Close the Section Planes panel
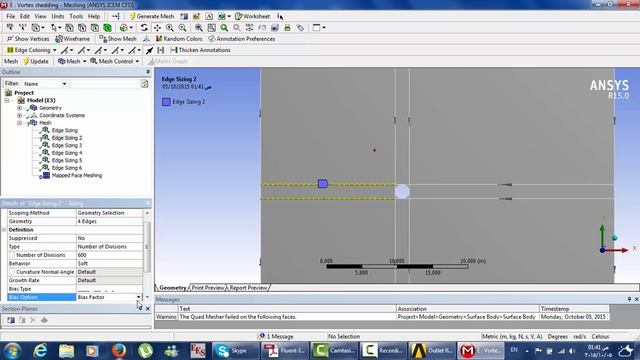 click(x=148, y=309)
